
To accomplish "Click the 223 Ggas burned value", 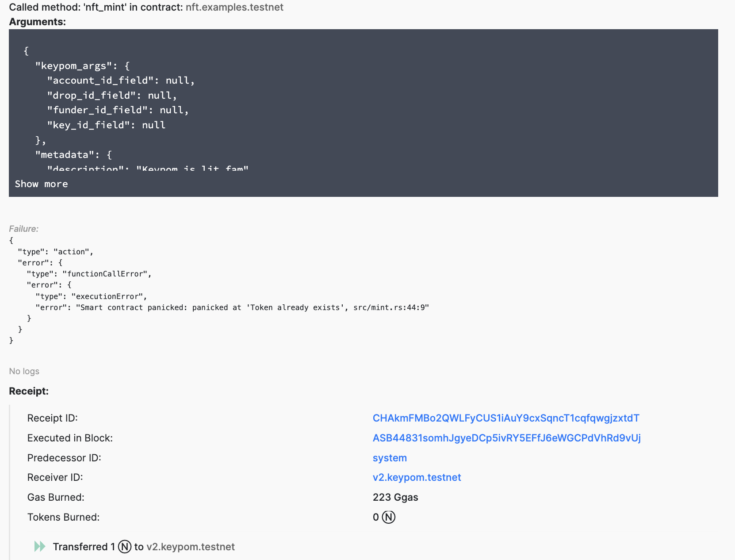I will click(x=395, y=497).
